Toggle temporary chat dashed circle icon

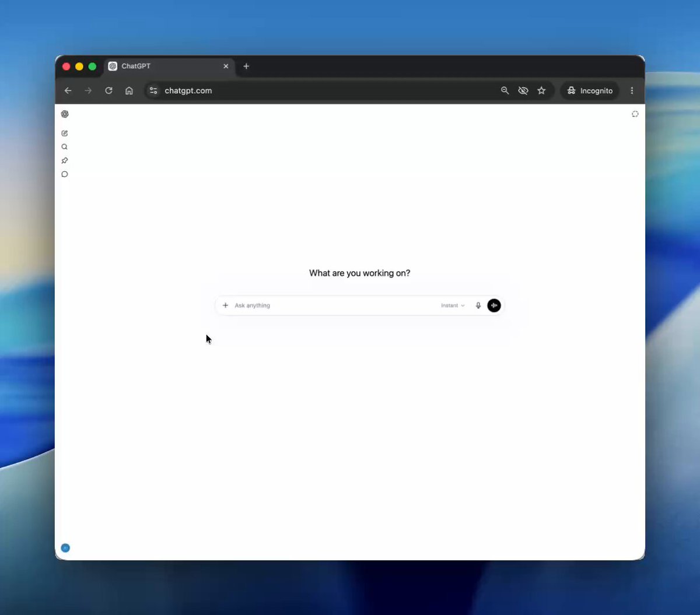click(635, 114)
